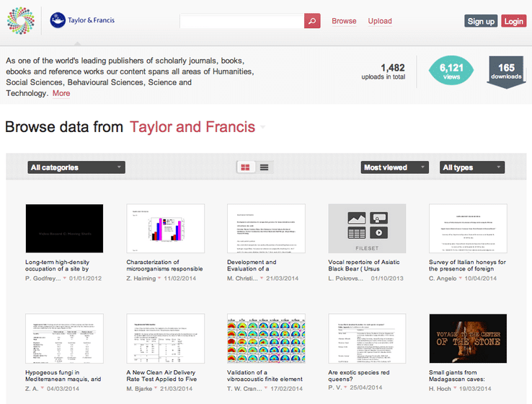
Task: Click the Sign up button
Action: pyautogui.click(x=481, y=22)
